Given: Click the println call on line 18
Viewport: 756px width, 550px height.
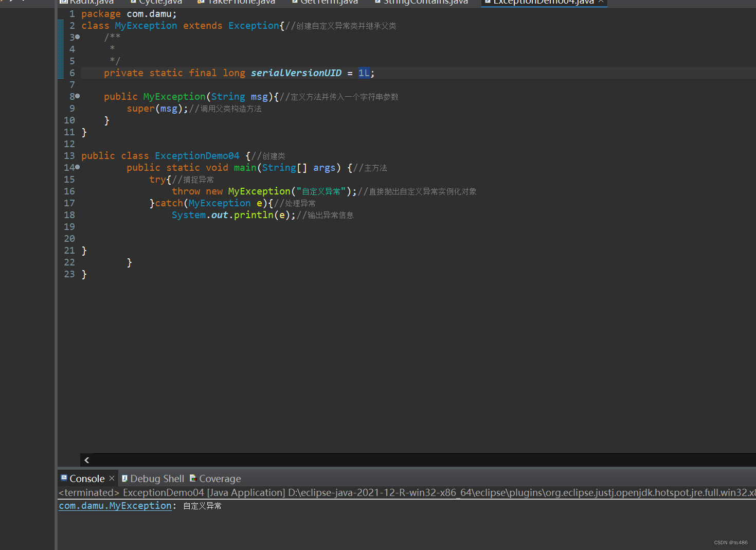Looking at the screenshot, I should [x=254, y=215].
